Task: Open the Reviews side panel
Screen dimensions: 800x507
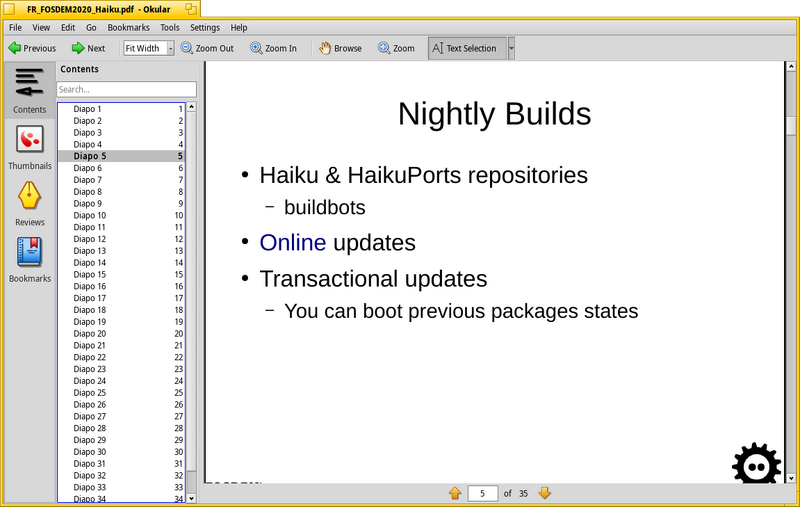Action: pos(30,204)
